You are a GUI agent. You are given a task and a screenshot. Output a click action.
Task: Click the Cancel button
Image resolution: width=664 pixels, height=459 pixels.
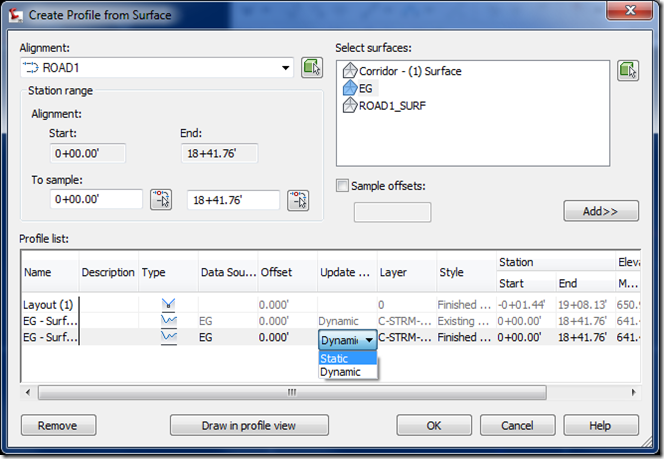(x=517, y=425)
